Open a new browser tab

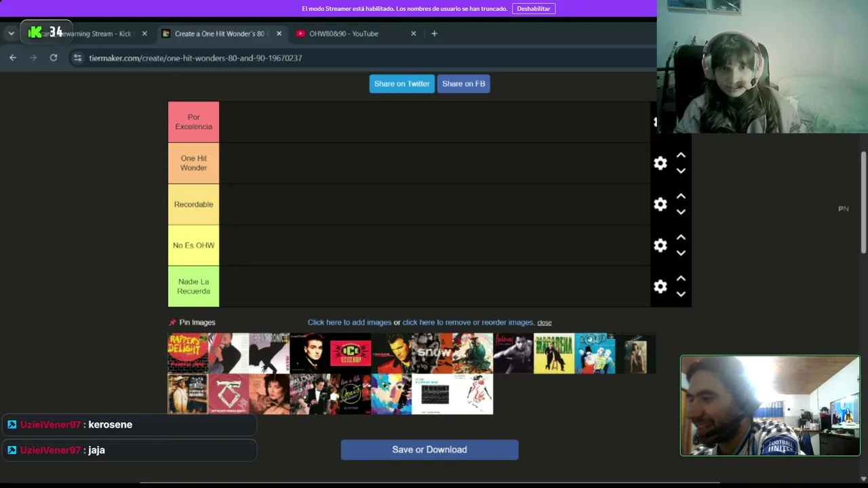[434, 33]
